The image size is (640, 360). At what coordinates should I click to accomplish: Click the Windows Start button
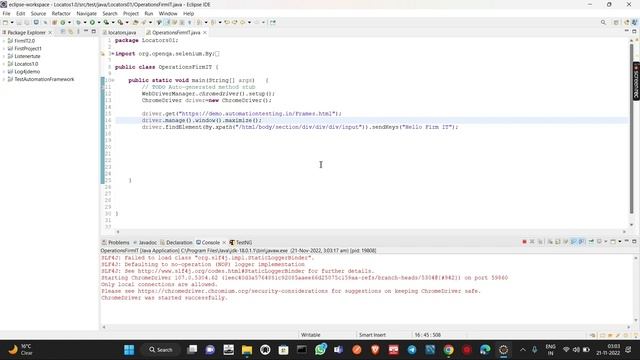point(129,350)
